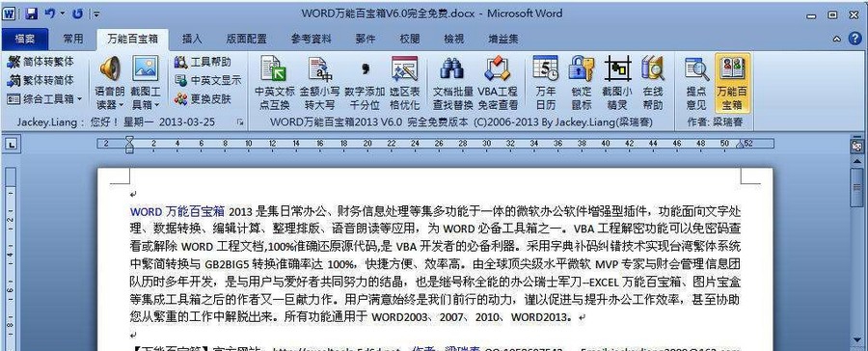Click the vertical scrollbar up arrow
This screenshot has height=351, width=868.
point(857,160)
